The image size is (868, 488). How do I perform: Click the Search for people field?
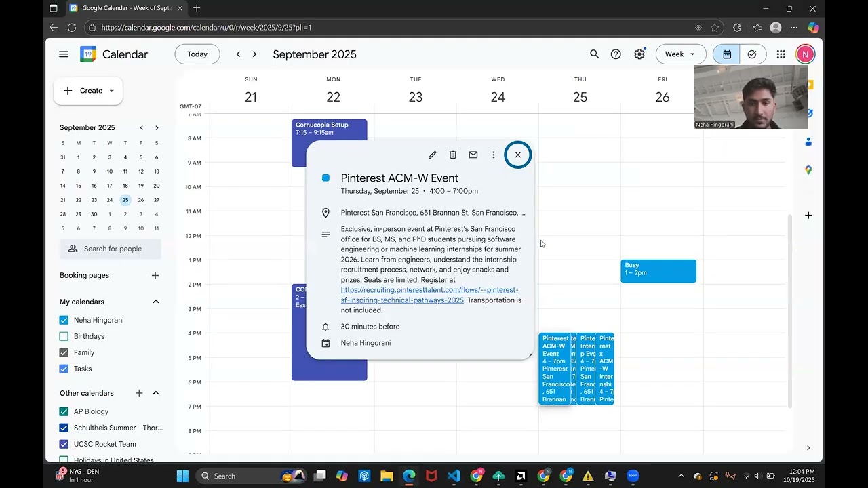(x=111, y=249)
